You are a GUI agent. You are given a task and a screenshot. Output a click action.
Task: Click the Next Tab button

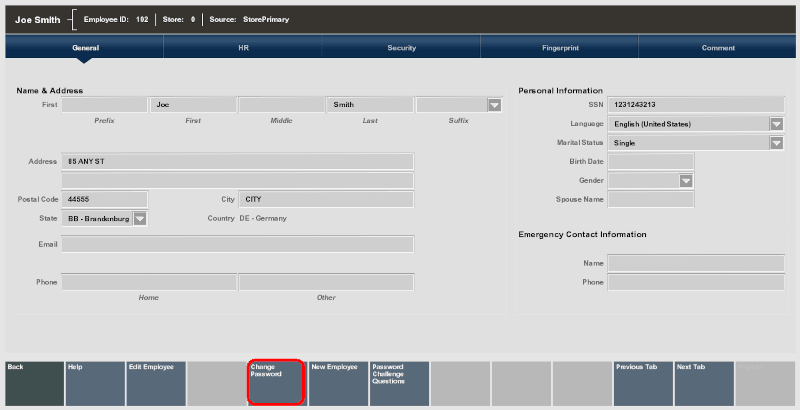pos(704,383)
